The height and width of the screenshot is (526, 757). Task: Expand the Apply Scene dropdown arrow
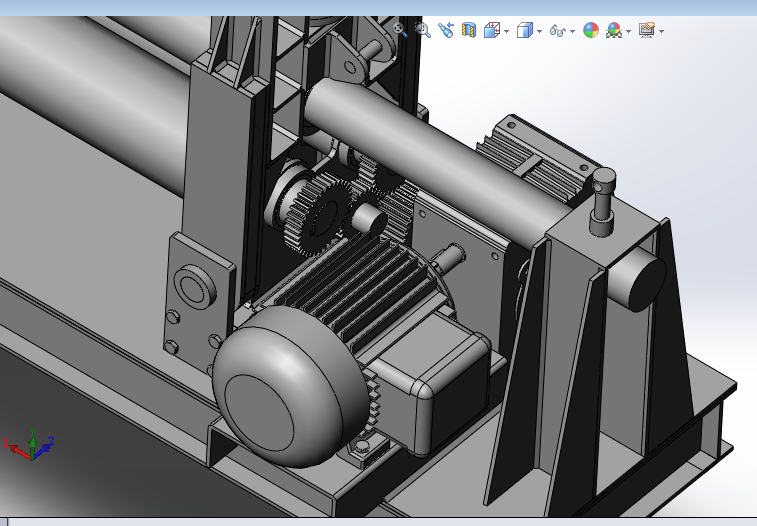click(629, 31)
